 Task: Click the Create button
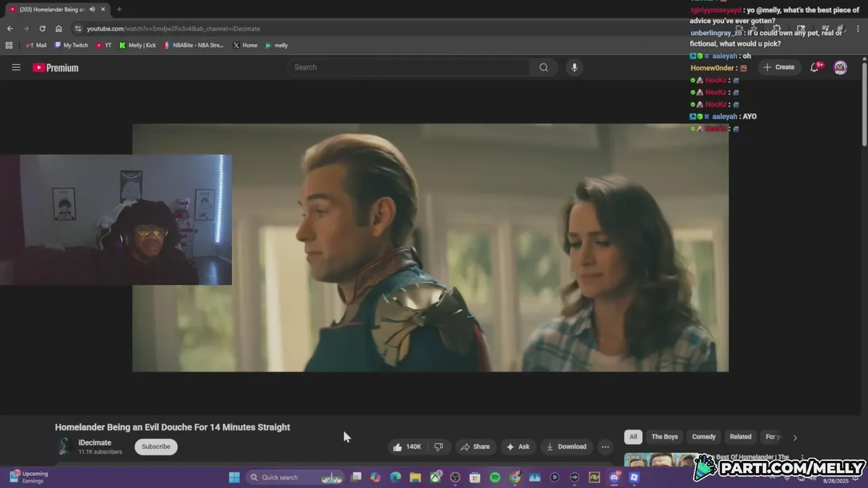(778, 67)
